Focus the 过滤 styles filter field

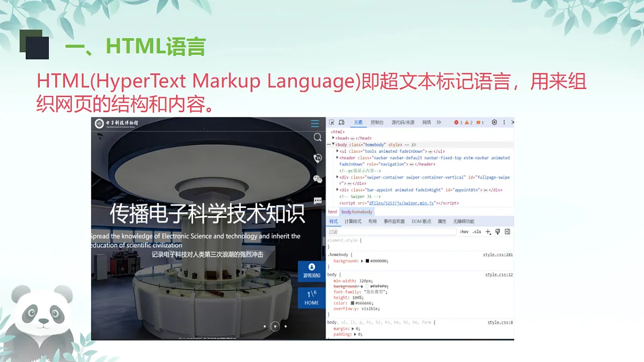[x=392, y=232]
